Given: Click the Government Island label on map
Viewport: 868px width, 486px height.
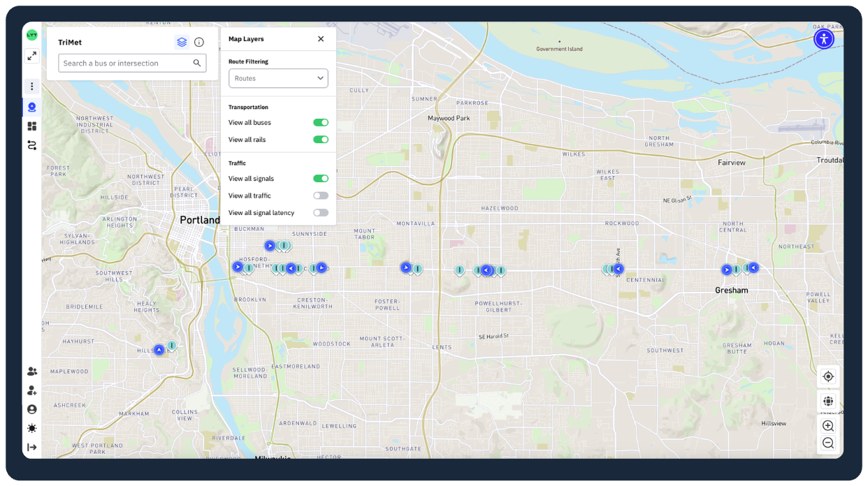Looking at the screenshot, I should click(559, 50).
